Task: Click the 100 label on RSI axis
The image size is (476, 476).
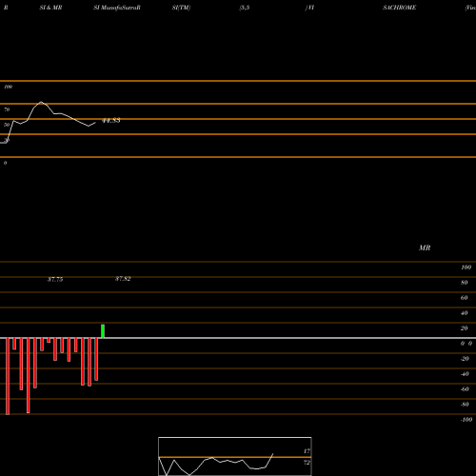Action: coord(9,87)
